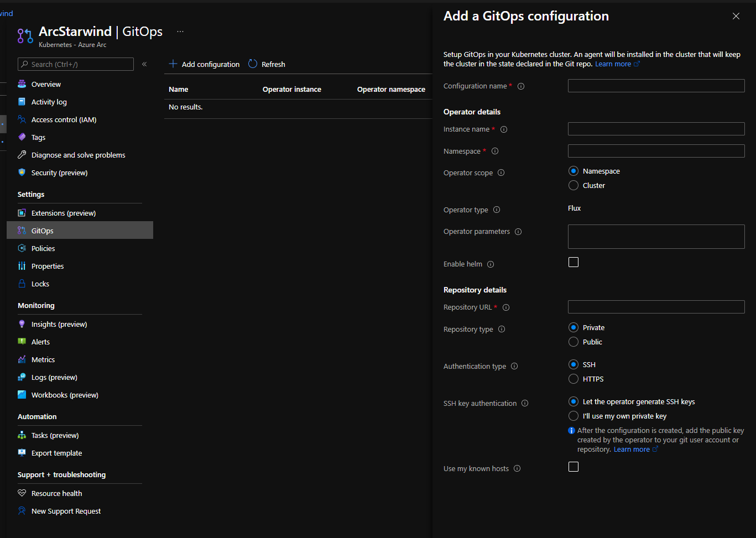Viewport: 756px width, 538px height.
Task: Open Learn more link under SSH key note
Action: tap(636, 450)
